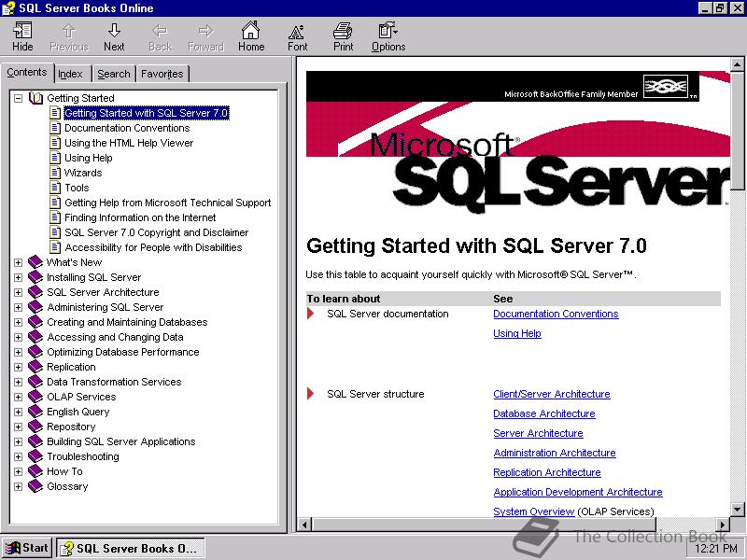Expand the What's New node
Image resolution: width=747 pixels, height=560 pixels.
18,262
